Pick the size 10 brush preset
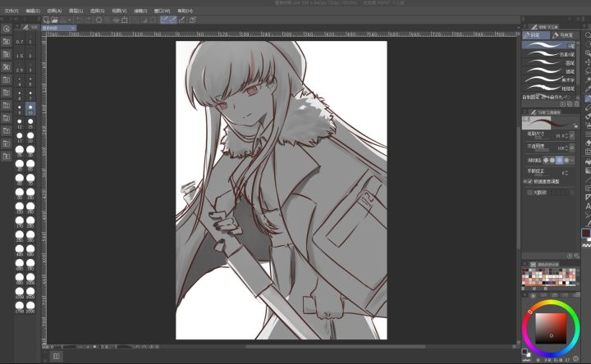The width and height of the screenshot is (591, 364). [30, 107]
